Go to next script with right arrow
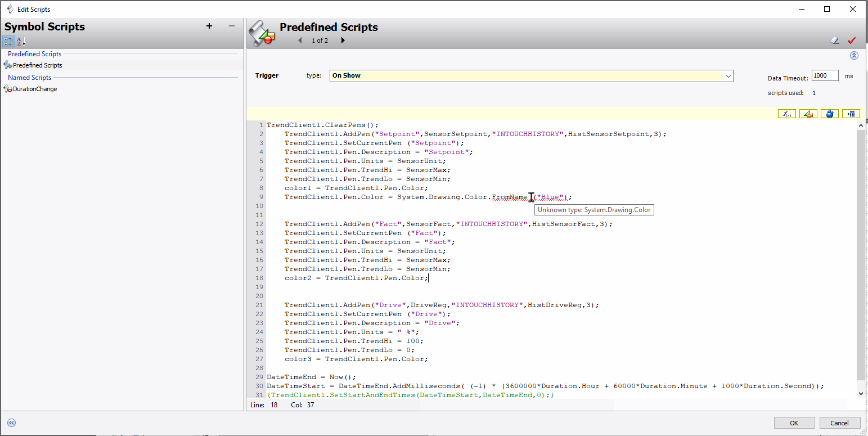Image resolution: width=868 pixels, height=436 pixels. [343, 41]
